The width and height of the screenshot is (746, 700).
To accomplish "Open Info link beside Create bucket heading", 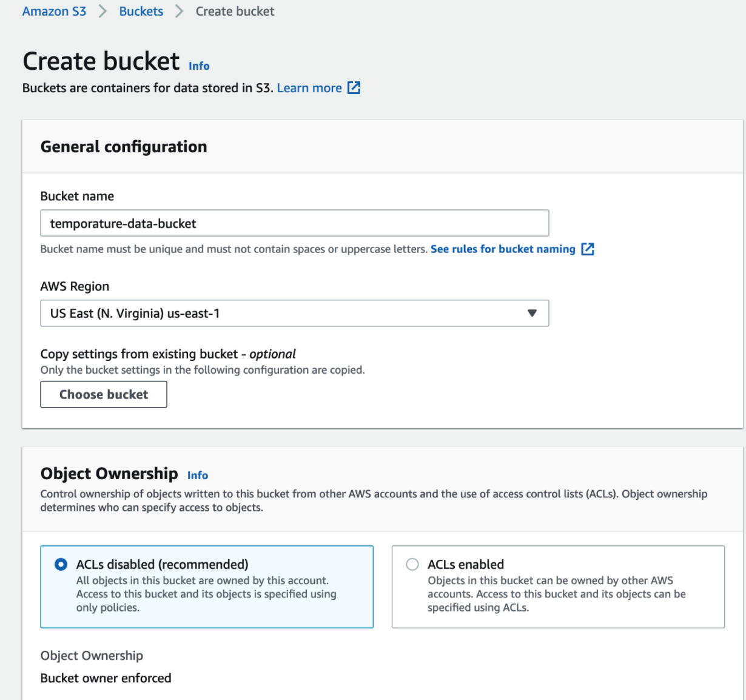I will pyautogui.click(x=199, y=66).
